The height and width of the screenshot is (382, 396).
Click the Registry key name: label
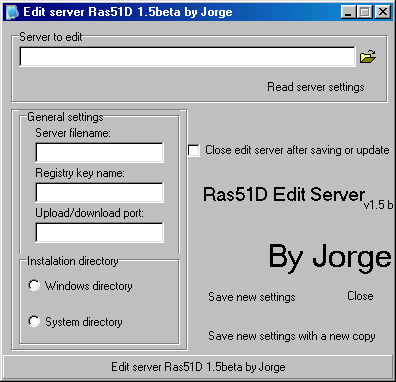pyautogui.click(x=80, y=173)
